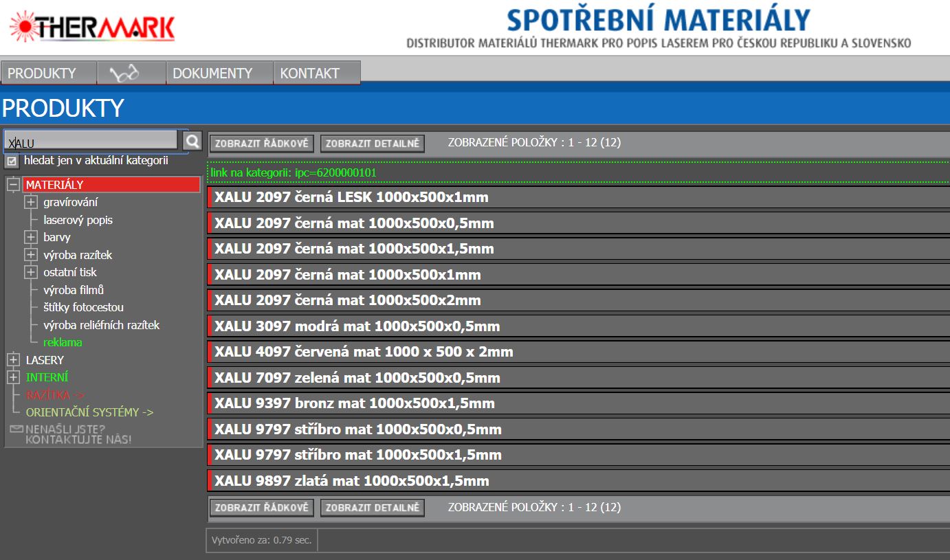950x560 pixels.
Task: Expand the gravírování category
Action: pyautogui.click(x=30, y=202)
